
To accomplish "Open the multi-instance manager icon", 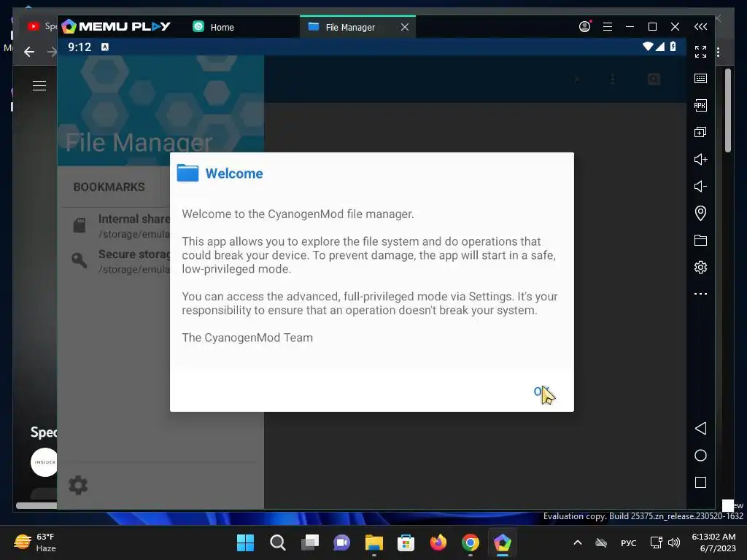I will click(x=700, y=132).
